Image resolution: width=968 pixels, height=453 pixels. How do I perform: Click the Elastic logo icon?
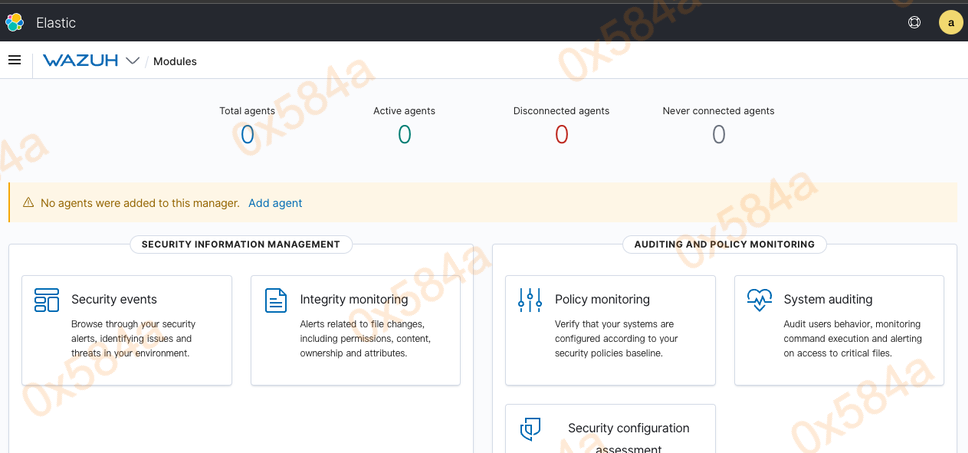[x=14, y=22]
